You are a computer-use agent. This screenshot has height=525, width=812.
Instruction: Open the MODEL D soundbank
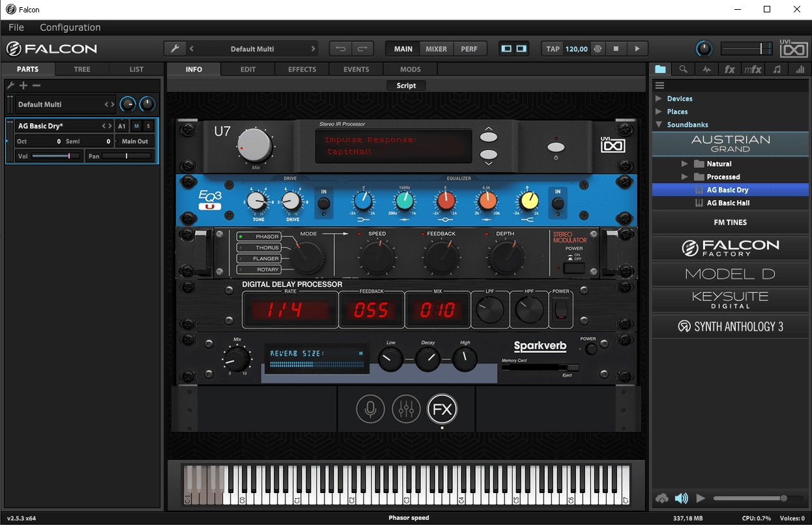[731, 274]
